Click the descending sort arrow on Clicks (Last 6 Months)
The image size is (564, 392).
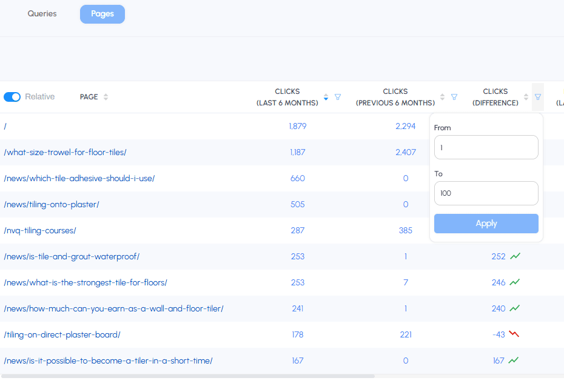(x=326, y=99)
